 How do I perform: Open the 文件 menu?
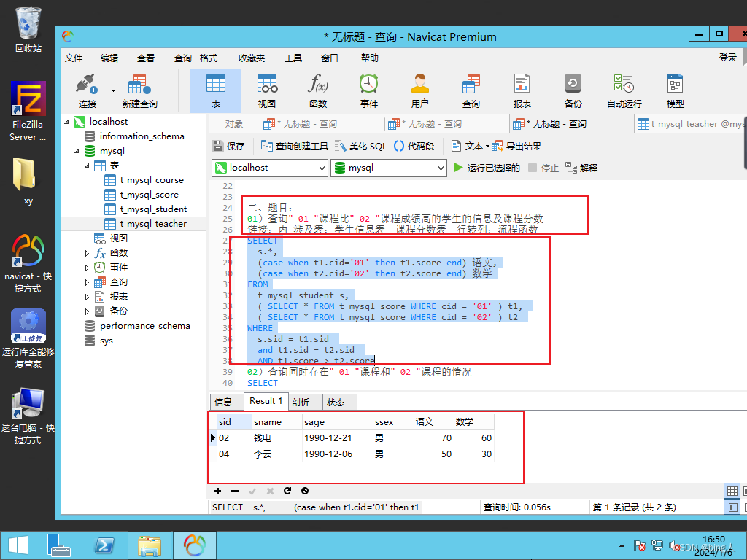pyautogui.click(x=74, y=58)
